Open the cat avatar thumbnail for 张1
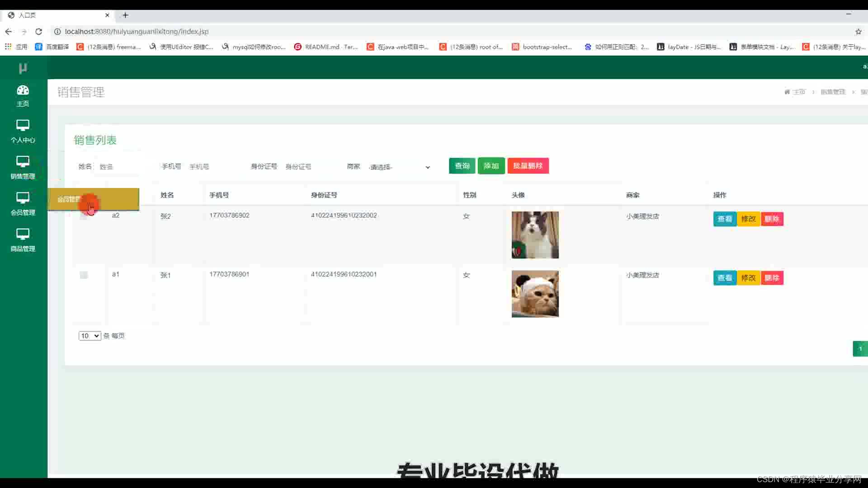 pyautogui.click(x=535, y=294)
